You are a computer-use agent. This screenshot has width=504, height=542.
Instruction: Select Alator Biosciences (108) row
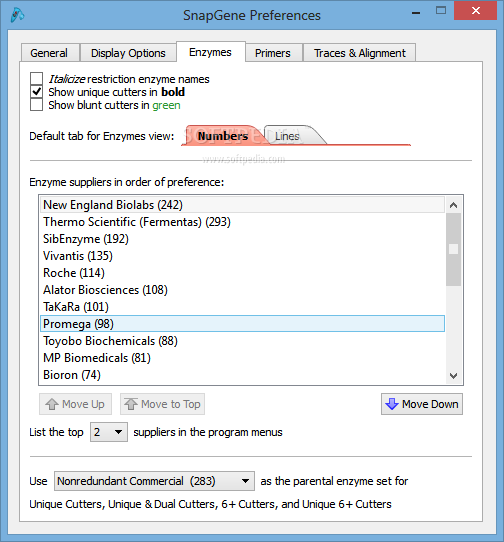pos(242,289)
